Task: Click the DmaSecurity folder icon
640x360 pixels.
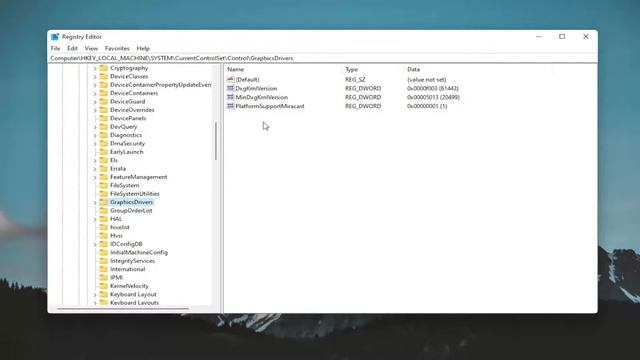Action: [x=104, y=143]
